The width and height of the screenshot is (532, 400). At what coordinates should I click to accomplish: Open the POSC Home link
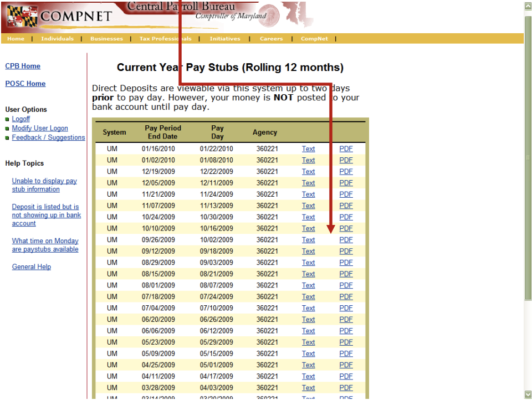(25, 84)
